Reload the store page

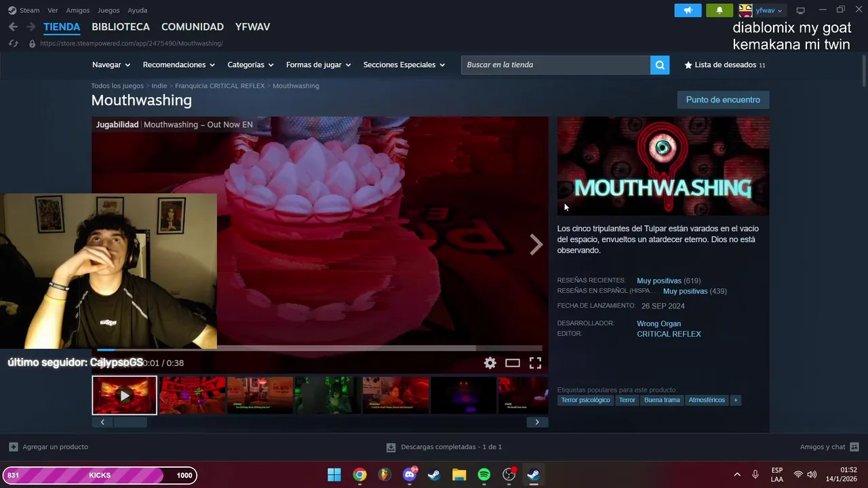click(x=13, y=43)
